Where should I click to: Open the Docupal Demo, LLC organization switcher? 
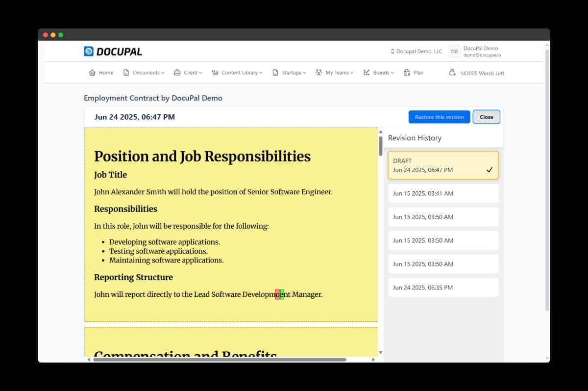click(416, 52)
